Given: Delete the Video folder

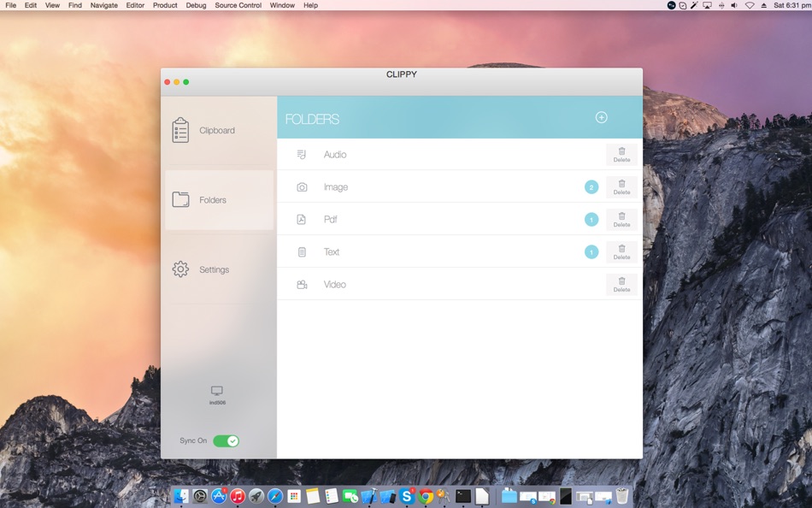Looking at the screenshot, I should (622, 285).
